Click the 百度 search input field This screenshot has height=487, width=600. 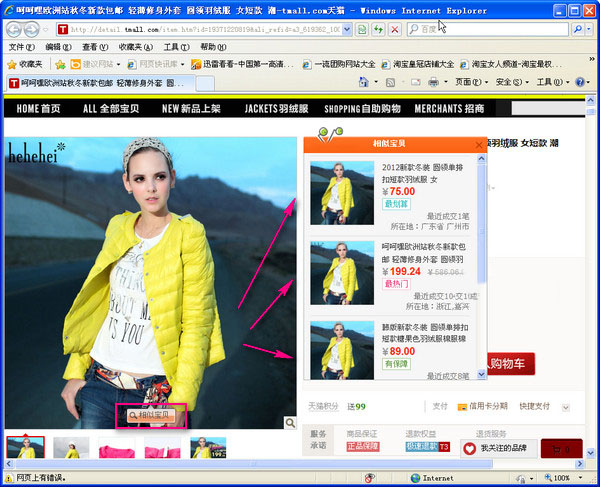[488, 29]
